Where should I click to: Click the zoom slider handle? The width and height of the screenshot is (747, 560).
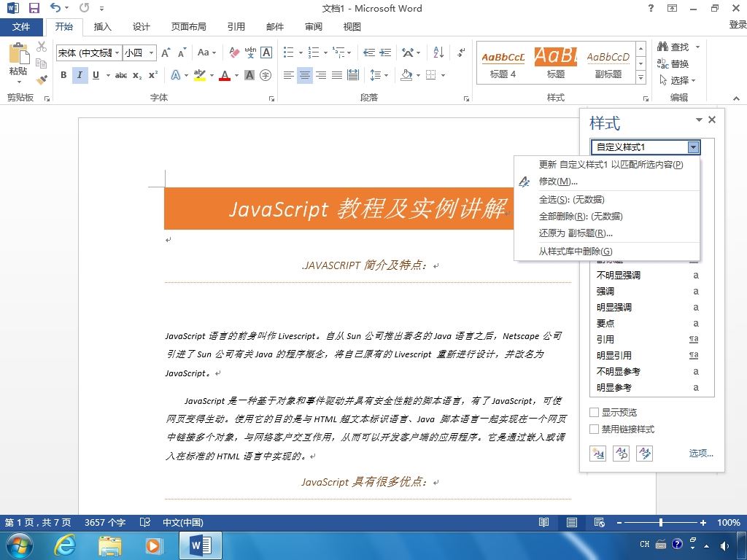661,522
